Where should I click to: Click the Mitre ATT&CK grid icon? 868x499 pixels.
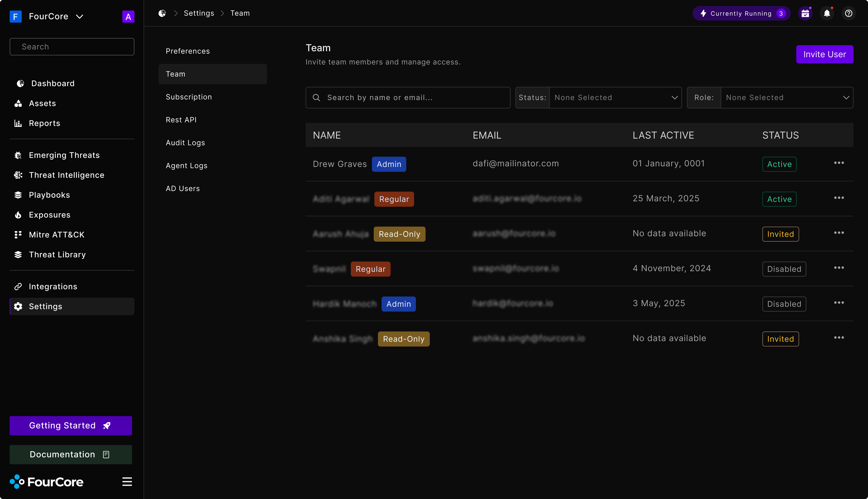[18, 235]
